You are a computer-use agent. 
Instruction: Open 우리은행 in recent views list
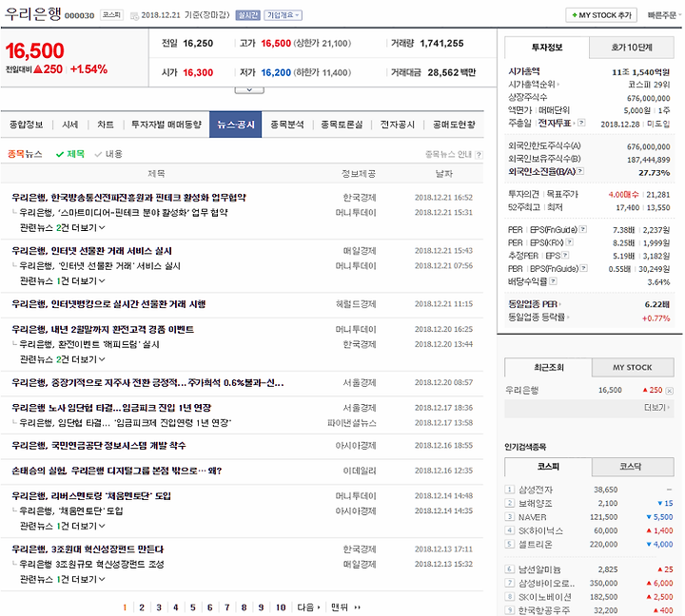click(x=522, y=391)
